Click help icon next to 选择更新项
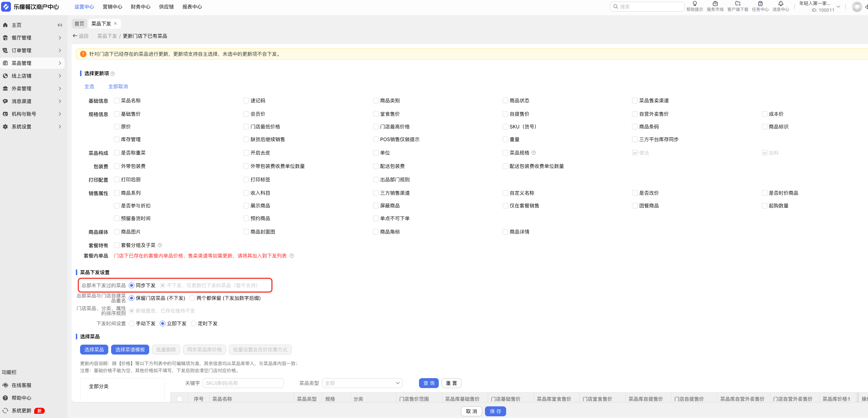 pyautogui.click(x=113, y=74)
